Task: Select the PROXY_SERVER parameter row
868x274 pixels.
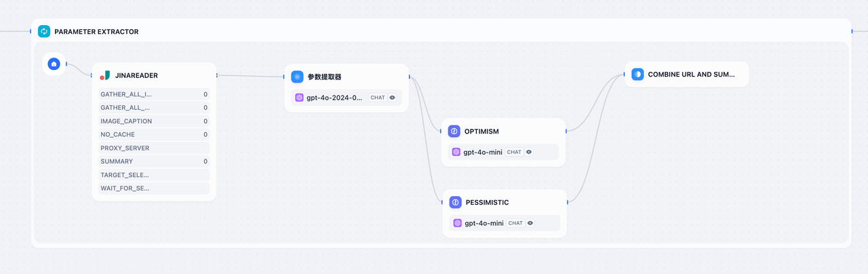Action: (x=154, y=148)
